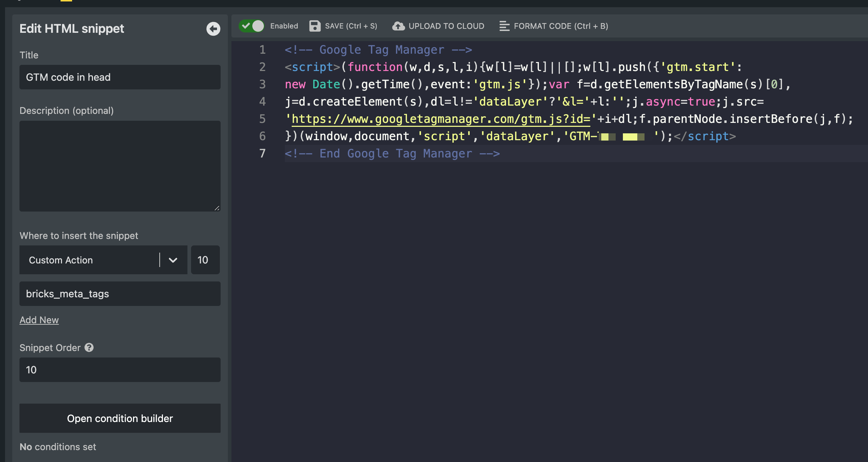Click the Enabled label in the toolbar
Viewport: 868px width, 462px height.
click(284, 26)
